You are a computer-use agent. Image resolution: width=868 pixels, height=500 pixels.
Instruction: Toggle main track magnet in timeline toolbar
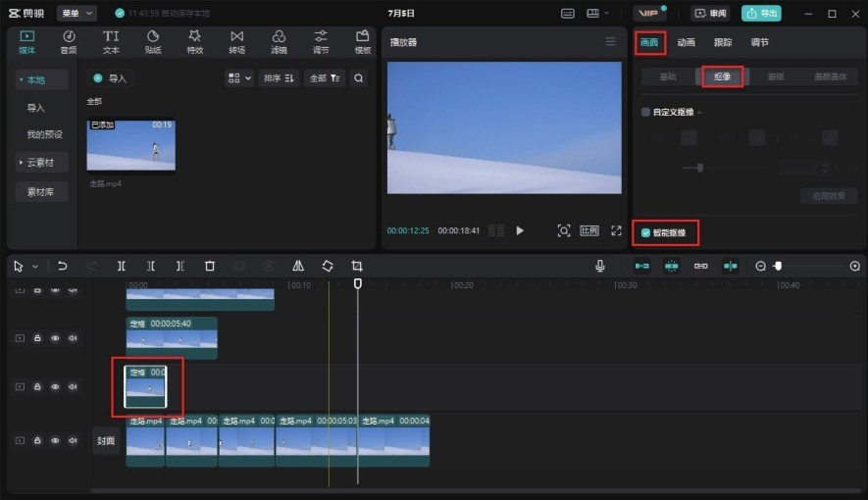pyautogui.click(x=642, y=266)
